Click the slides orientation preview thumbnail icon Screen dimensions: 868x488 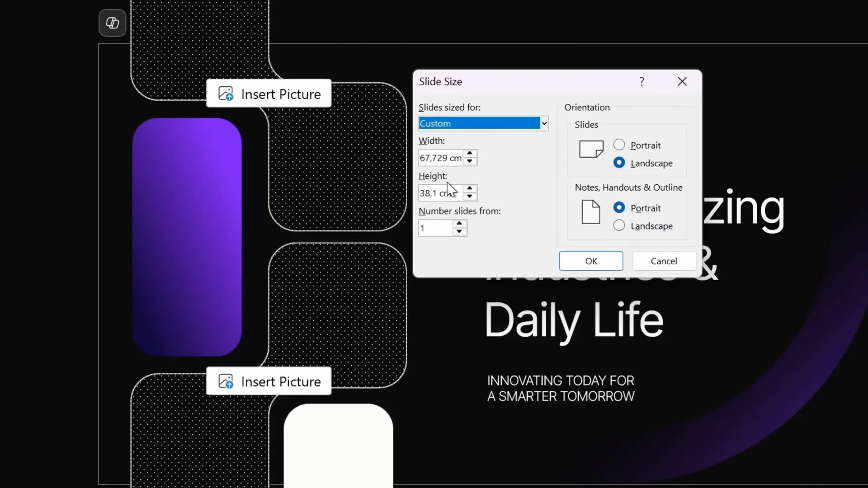click(x=590, y=149)
